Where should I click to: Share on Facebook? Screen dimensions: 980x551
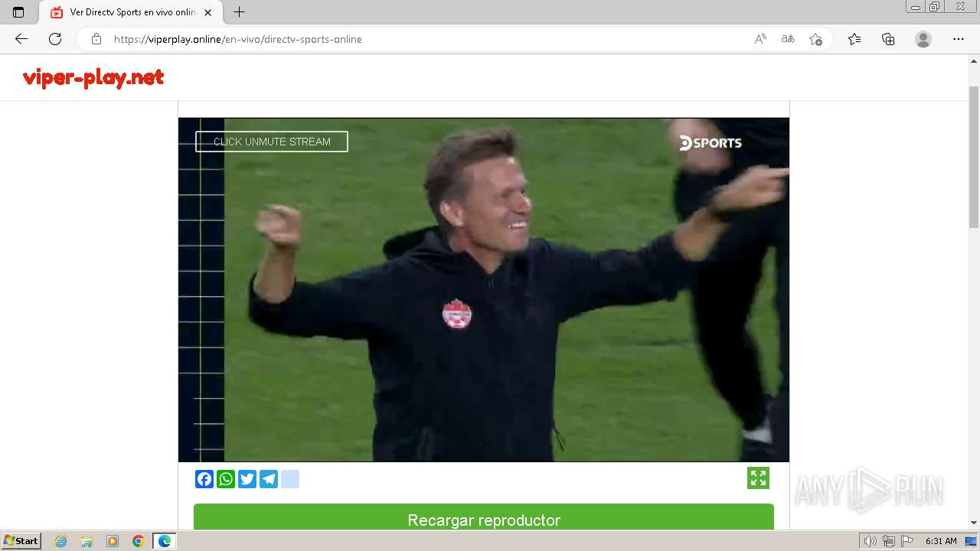[x=204, y=479]
